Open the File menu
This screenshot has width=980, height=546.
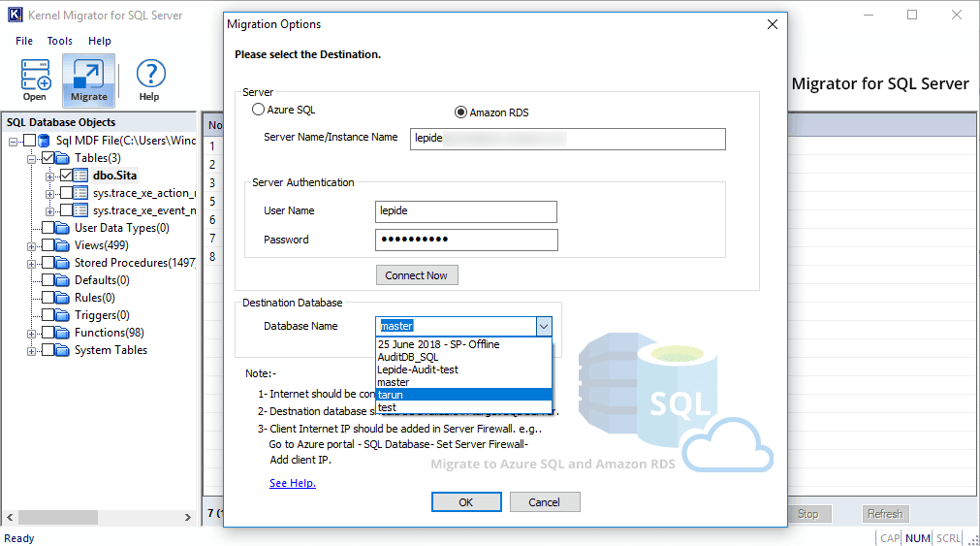pos(24,41)
